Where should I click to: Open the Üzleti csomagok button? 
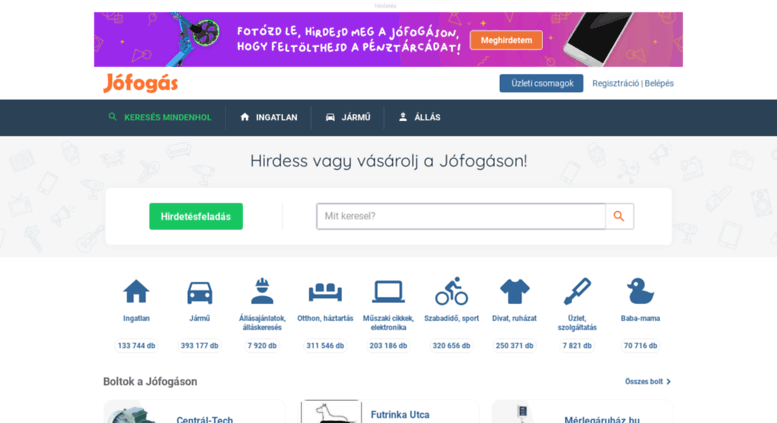(541, 83)
